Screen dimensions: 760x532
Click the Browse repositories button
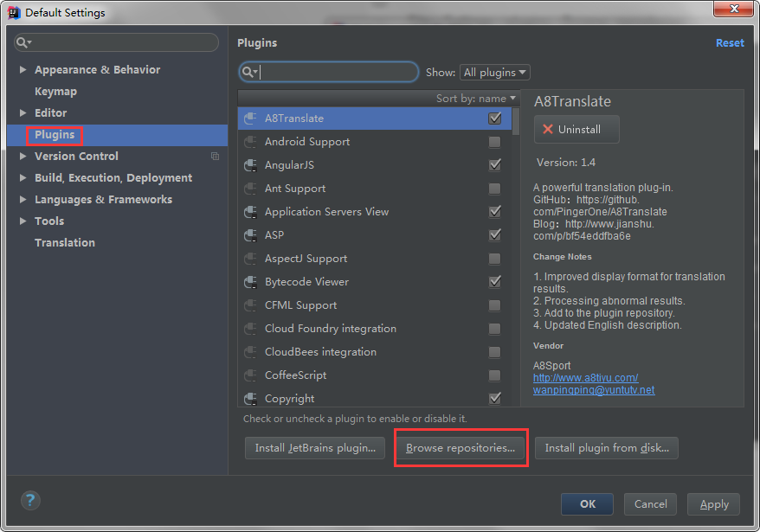[461, 448]
